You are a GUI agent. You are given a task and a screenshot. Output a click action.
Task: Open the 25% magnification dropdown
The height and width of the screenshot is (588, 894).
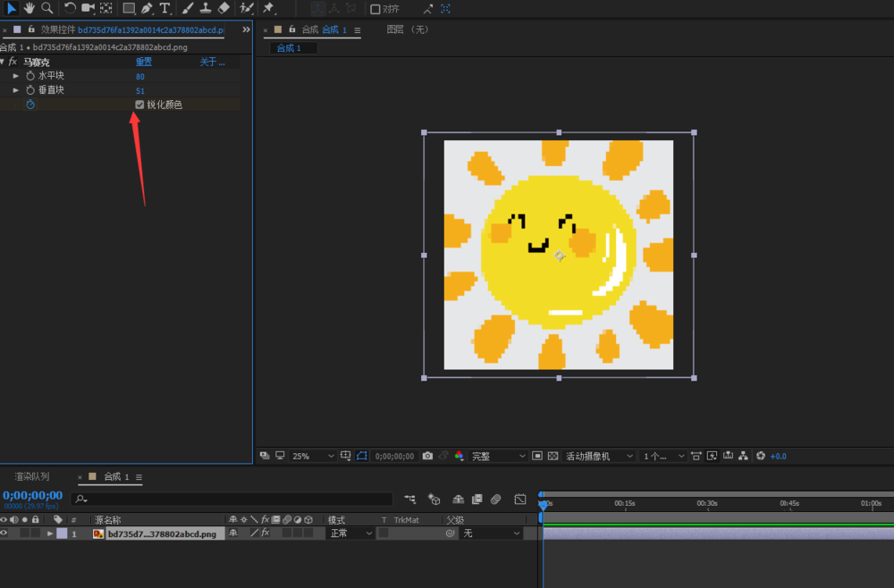312,456
